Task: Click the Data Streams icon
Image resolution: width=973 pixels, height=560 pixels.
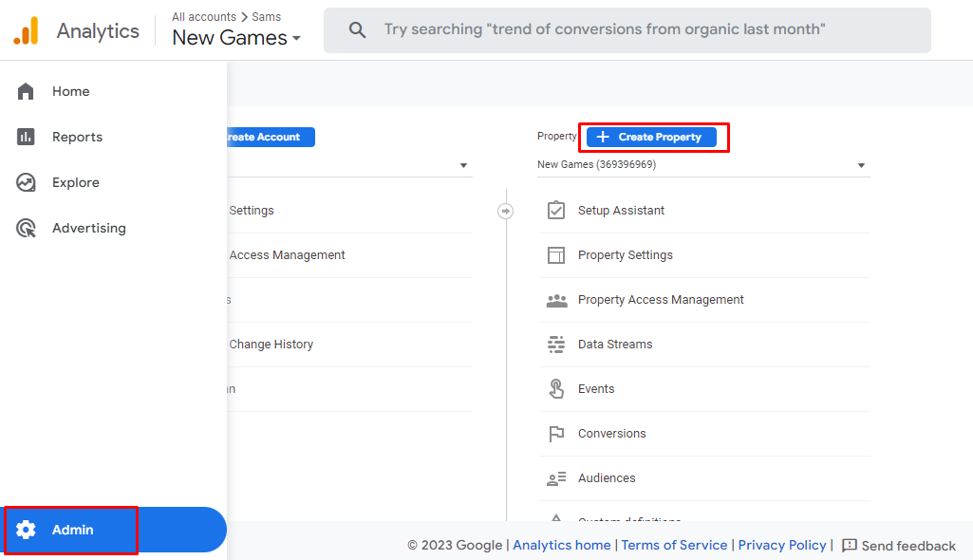Action: coord(556,345)
